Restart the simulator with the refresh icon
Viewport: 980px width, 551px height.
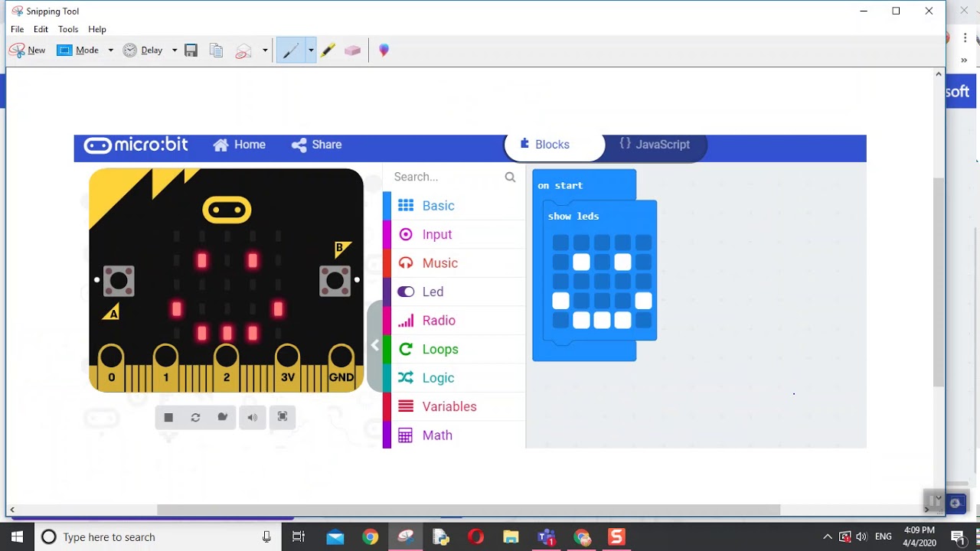(x=195, y=417)
